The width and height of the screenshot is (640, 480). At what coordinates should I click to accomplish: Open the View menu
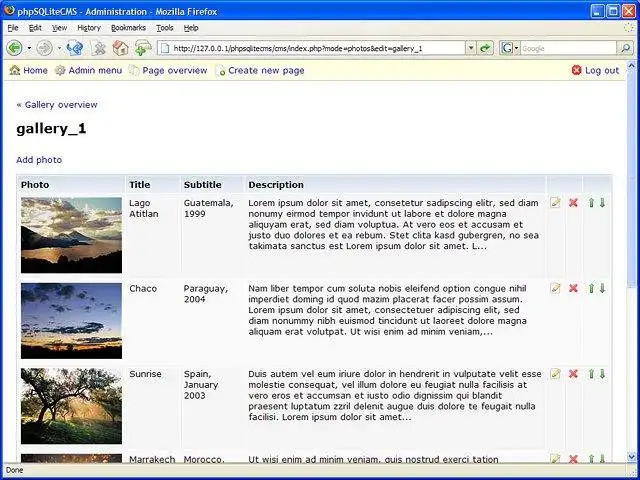59,28
